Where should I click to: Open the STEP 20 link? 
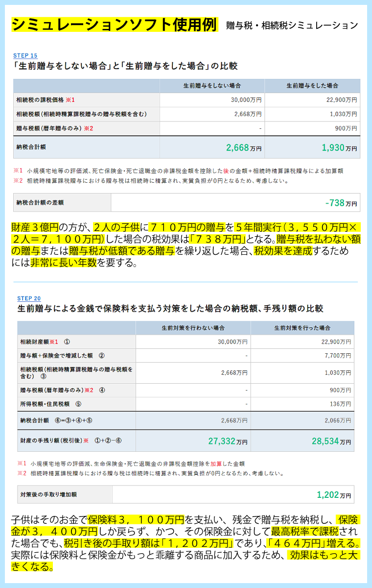tap(29, 298)
